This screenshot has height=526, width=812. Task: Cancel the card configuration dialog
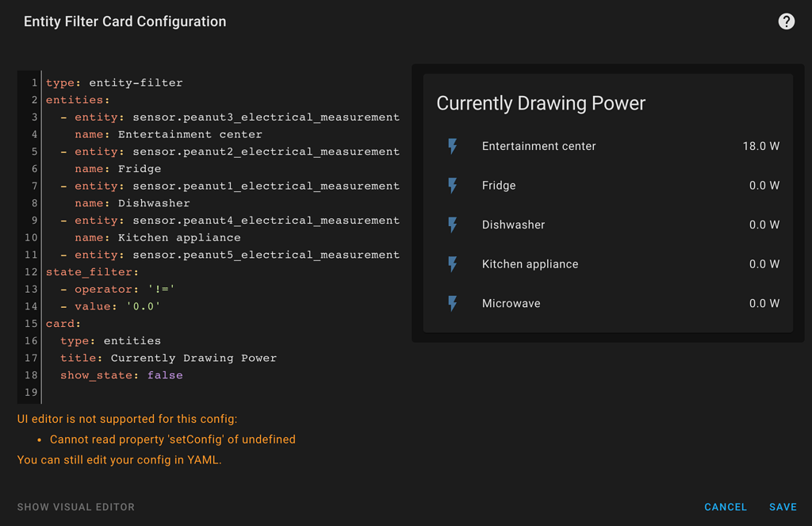[x=726, y=507]
